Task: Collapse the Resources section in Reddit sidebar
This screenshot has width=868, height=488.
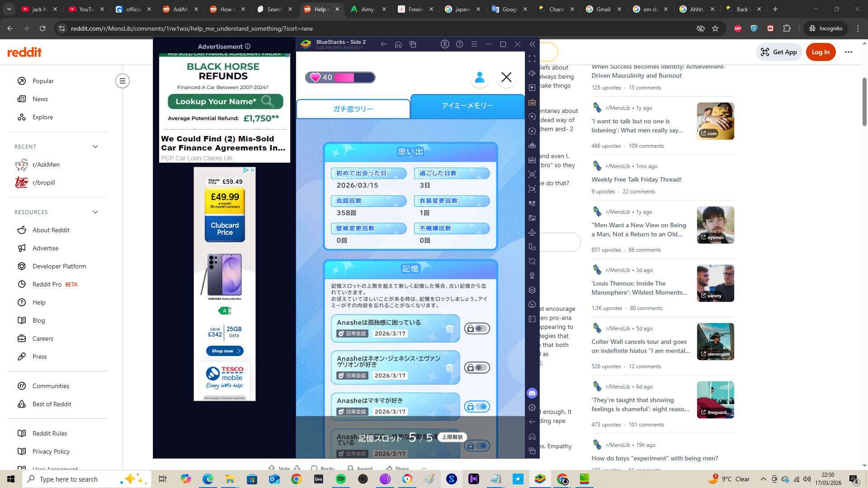Action: 95,212
